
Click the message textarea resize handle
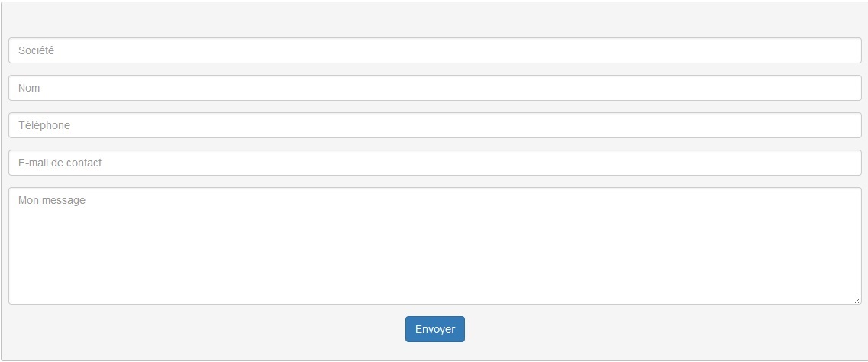(857, 300)
